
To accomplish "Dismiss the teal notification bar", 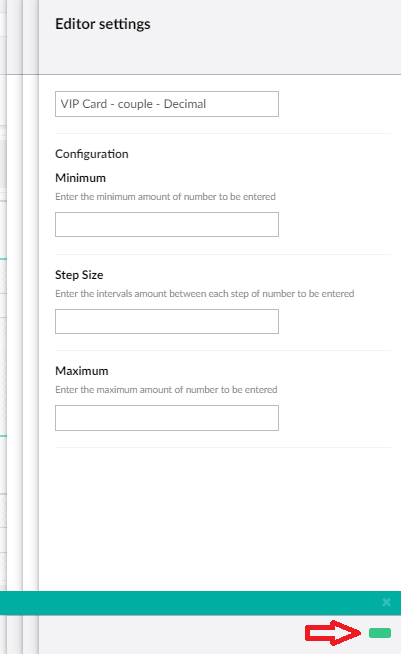I will click(386, 602).
